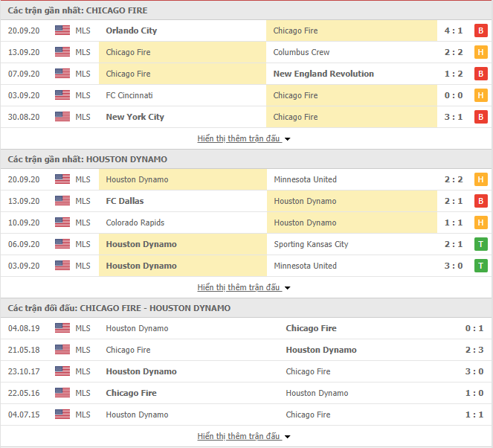The image size is (493, 448).
Task: Select the 4 : 1 score for Orlando City
Action: click(x=454, y=31)
